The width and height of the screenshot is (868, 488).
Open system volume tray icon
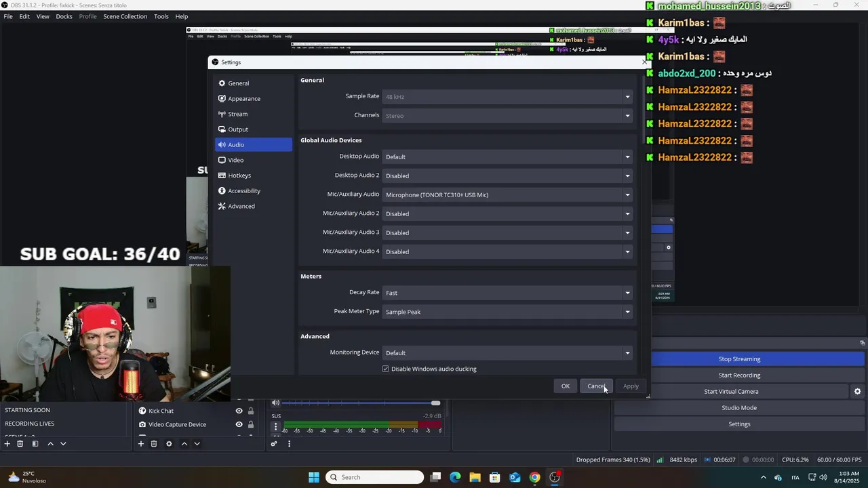[x=823, y=477]
